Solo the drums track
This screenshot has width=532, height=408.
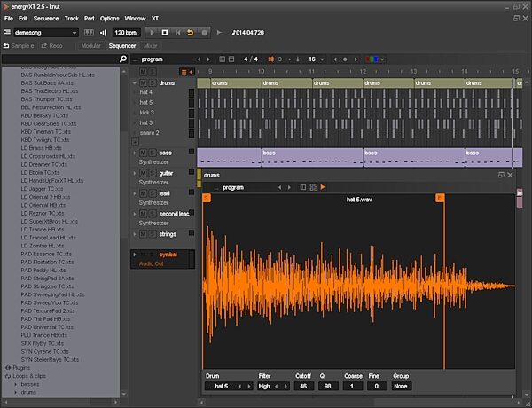pyautogui.click(x=153, y=82)
